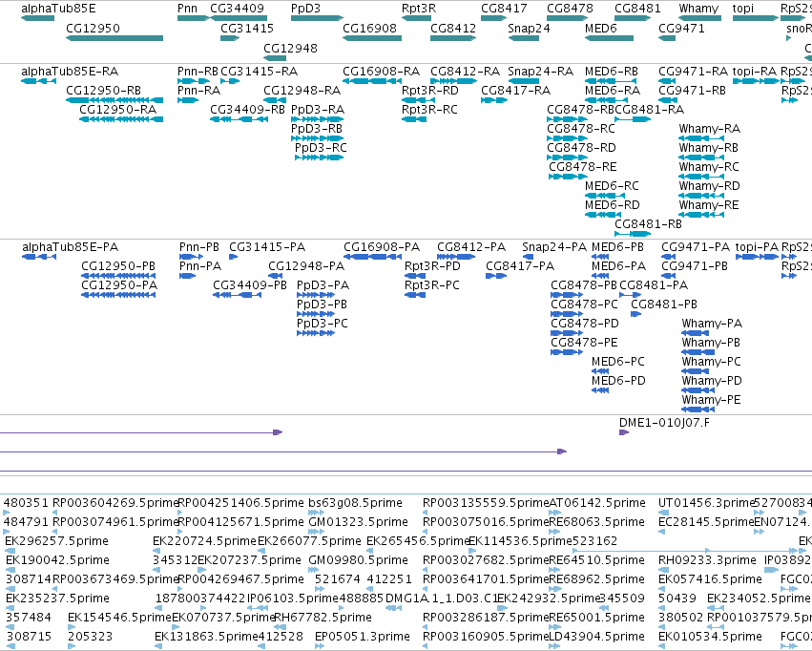This screenshot has width=812, height=651.
Task: Click transcript CG16908-RA
Action: click(x=381, y=72)
